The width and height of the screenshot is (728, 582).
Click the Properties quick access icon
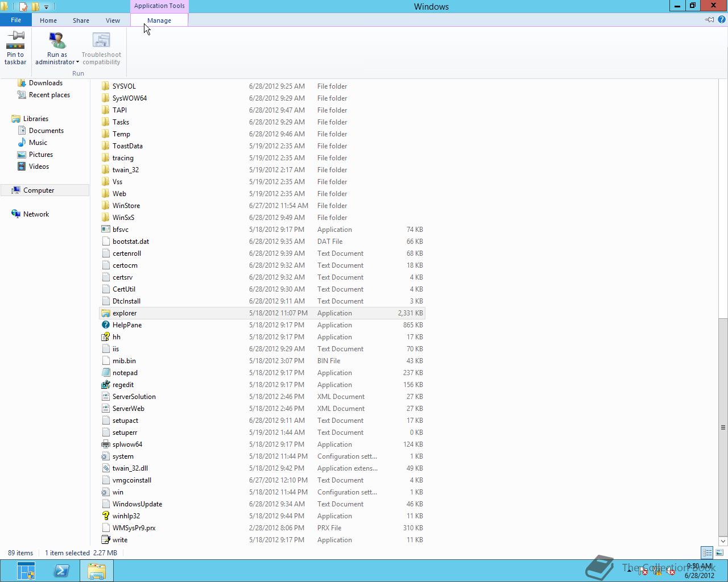click(x=23, y=7)
